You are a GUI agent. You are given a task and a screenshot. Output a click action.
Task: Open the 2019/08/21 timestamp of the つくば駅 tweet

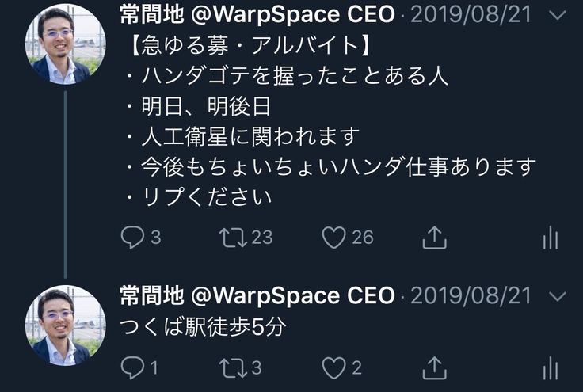click(x=471, y=296)
